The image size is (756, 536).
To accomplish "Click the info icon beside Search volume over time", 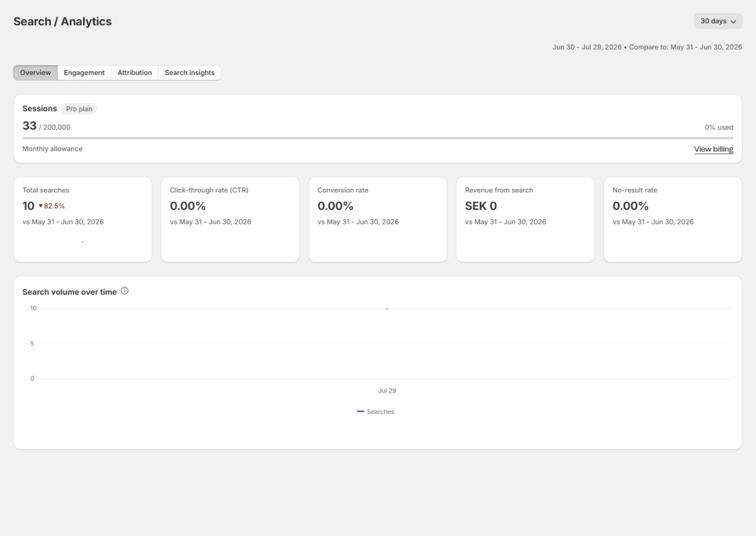I will [125, 291].
